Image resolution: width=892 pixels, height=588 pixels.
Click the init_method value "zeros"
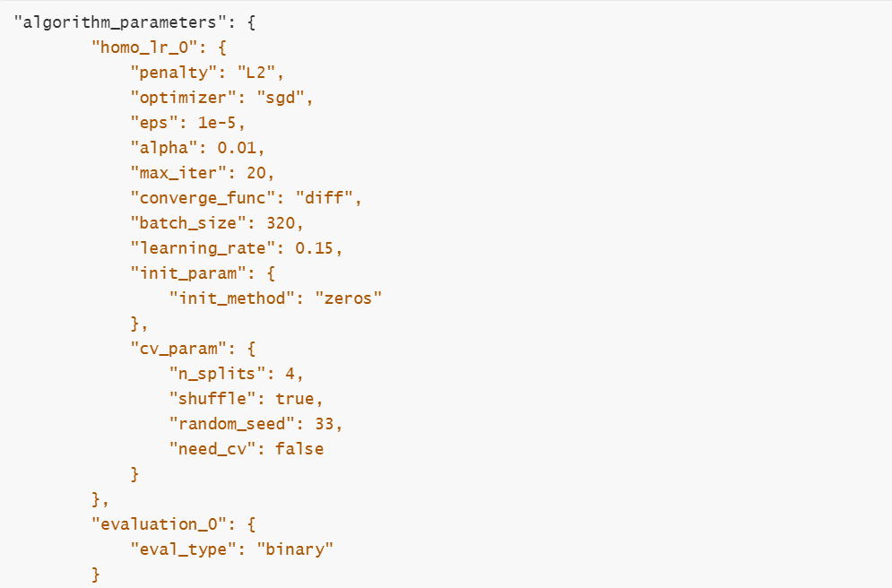348,298
